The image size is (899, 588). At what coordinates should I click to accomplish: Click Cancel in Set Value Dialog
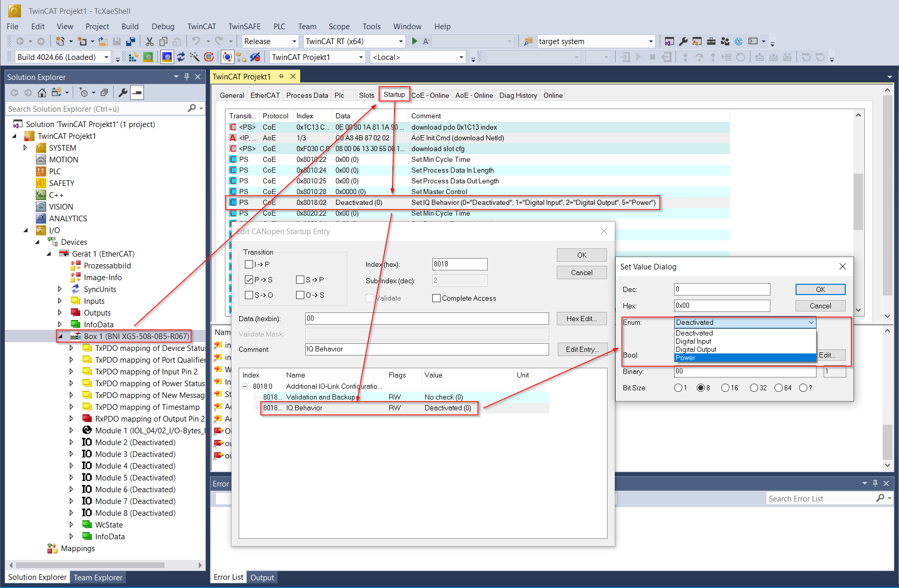[820, 306]
